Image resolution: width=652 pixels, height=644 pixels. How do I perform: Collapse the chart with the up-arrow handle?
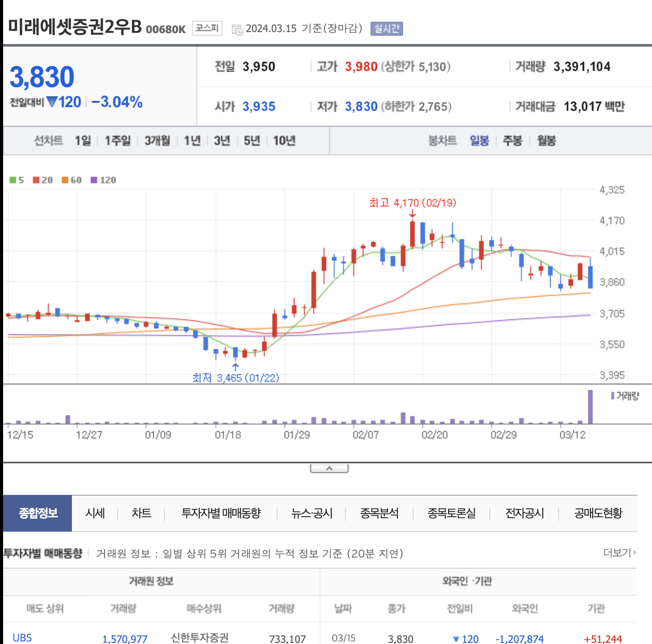[329, 469]
